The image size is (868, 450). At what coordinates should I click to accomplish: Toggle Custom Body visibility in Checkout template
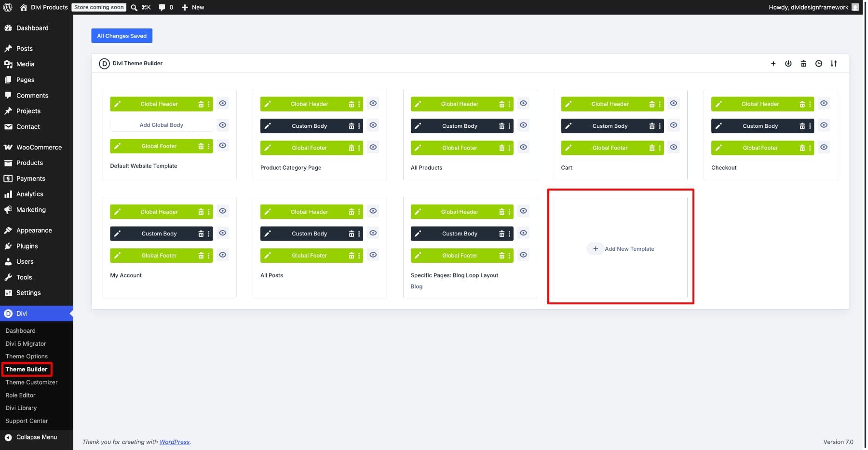824,125
